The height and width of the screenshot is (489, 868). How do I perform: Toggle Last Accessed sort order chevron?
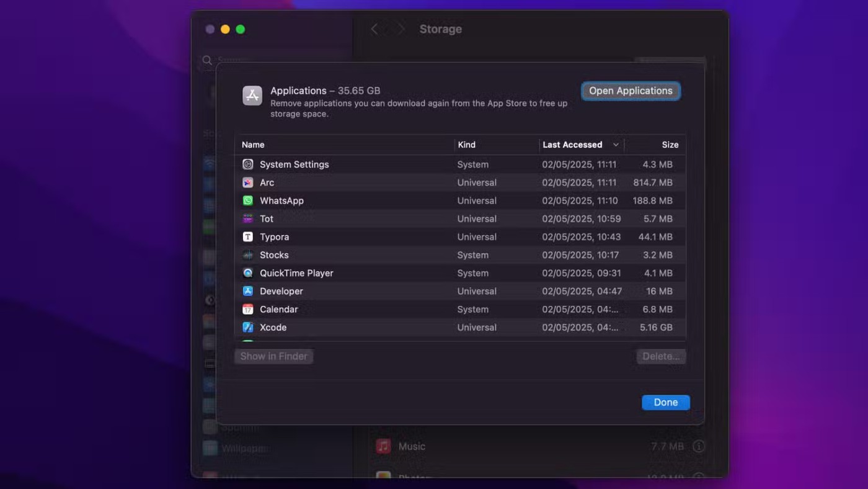click(616, 145)
